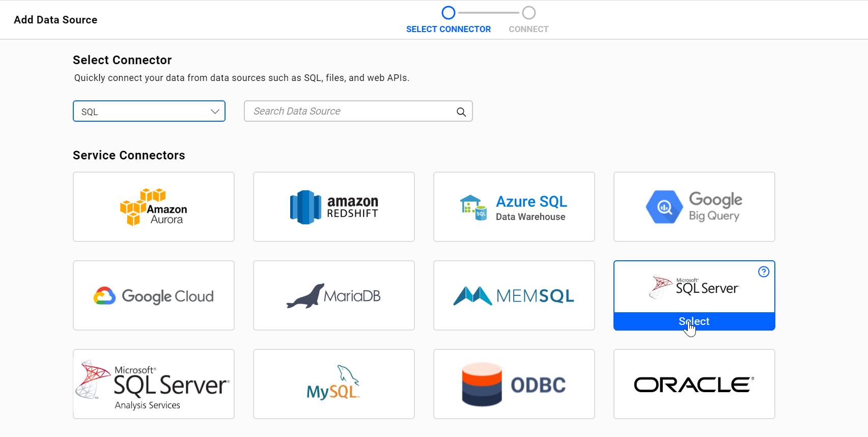Screen dimensions: 868x437
Task: Select the MariaDB connector
Action: coord(334,295)
